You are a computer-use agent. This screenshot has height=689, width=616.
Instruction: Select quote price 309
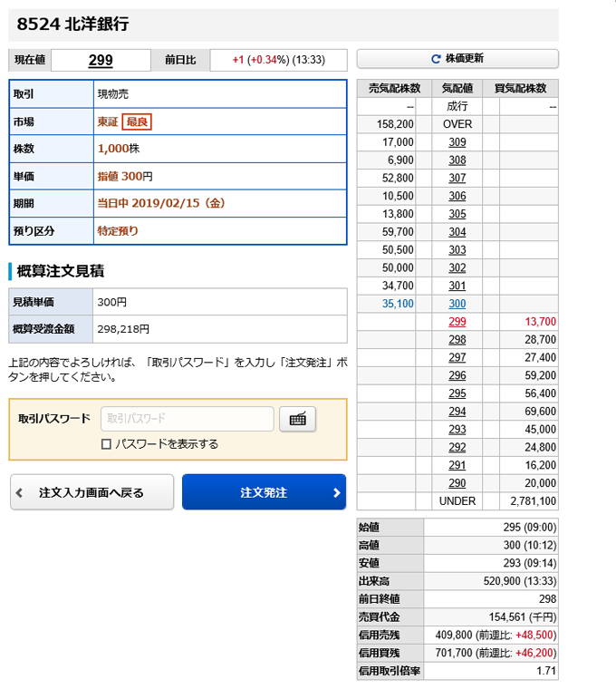coord(457,142)
